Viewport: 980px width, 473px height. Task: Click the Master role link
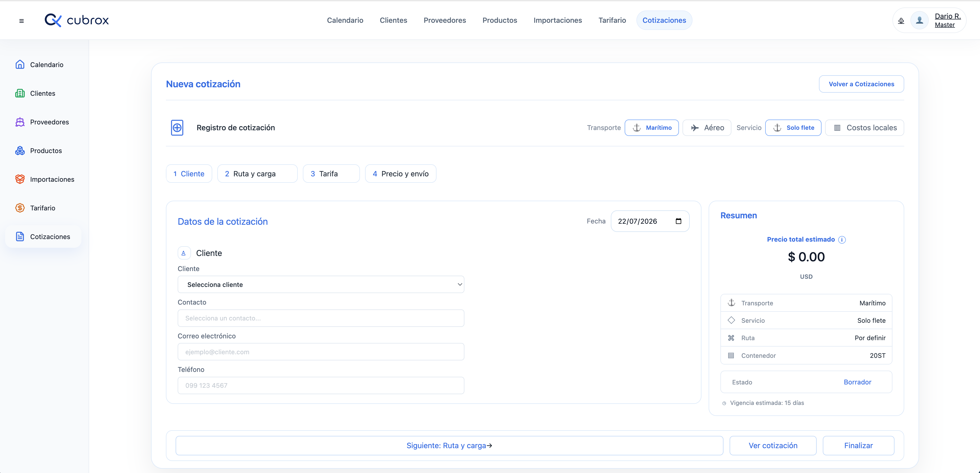click(x=945, y=25)
